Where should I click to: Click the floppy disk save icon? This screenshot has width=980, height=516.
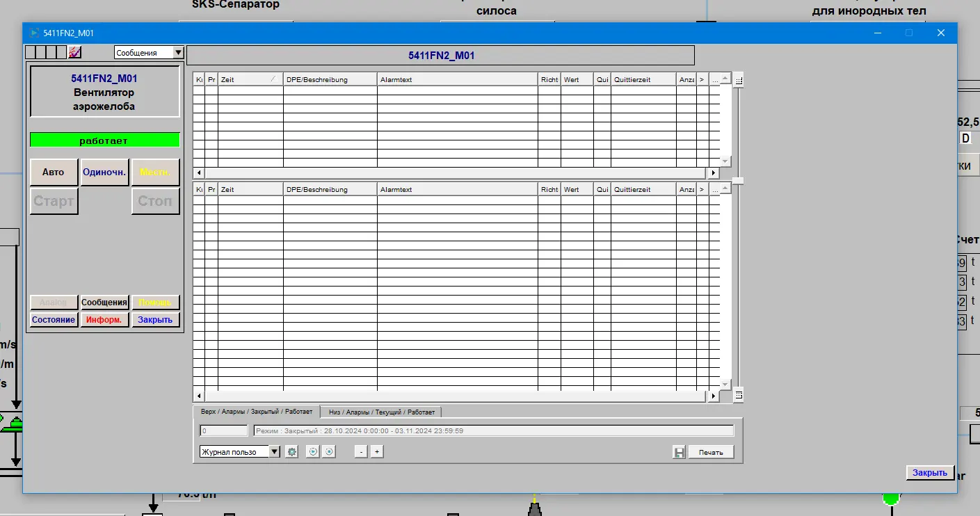click(x=680, y=452)
